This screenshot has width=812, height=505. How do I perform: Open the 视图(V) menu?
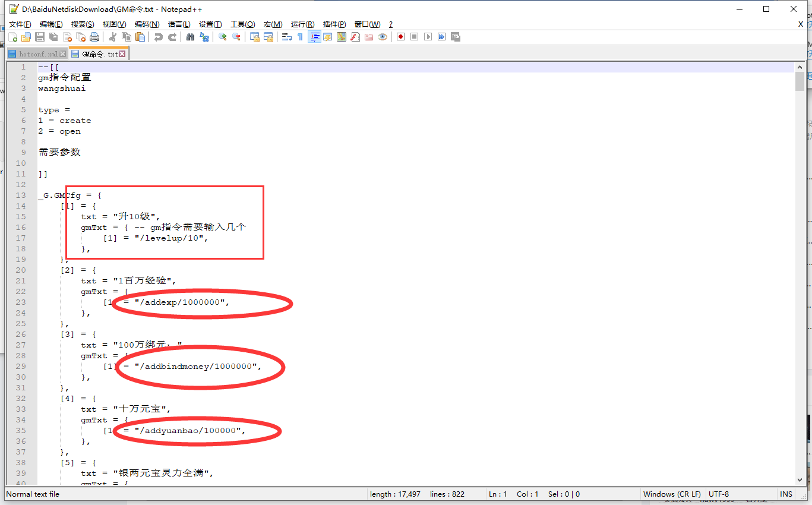[x=114, y=24]
